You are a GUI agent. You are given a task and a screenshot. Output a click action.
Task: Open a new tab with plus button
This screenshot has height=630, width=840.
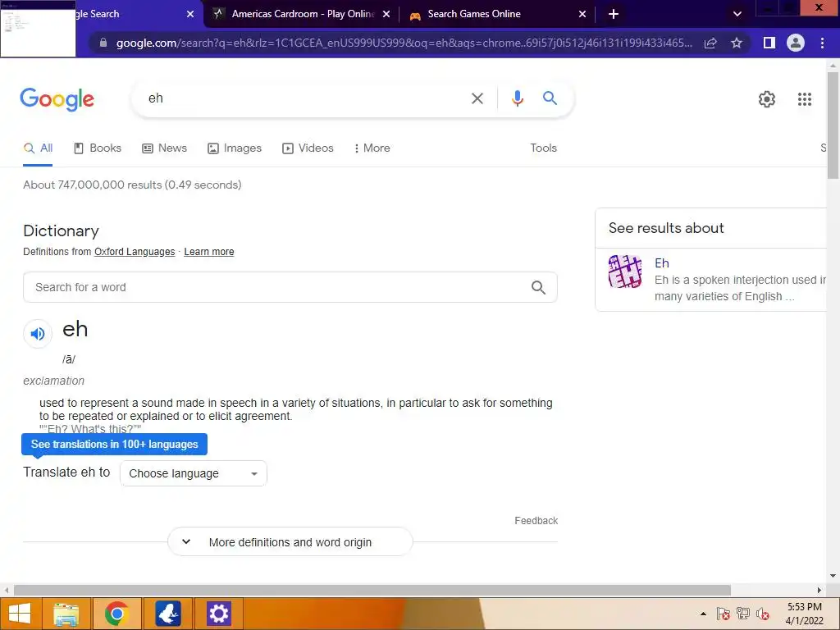click(x=614, y=14)
